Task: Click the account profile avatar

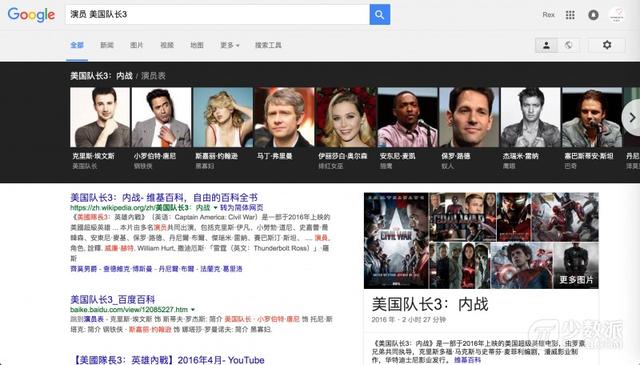Action: (616, 15)
